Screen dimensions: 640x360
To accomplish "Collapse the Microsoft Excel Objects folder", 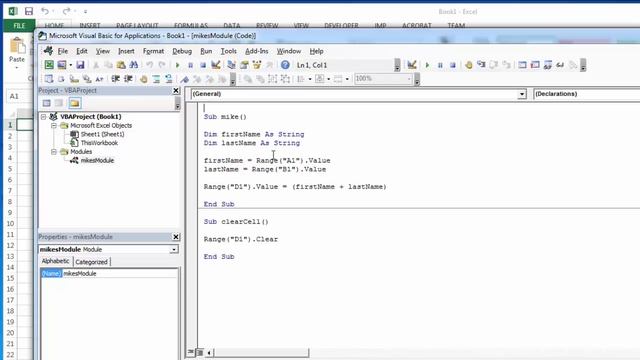I will pyautogui.click(x=53, y=126).
